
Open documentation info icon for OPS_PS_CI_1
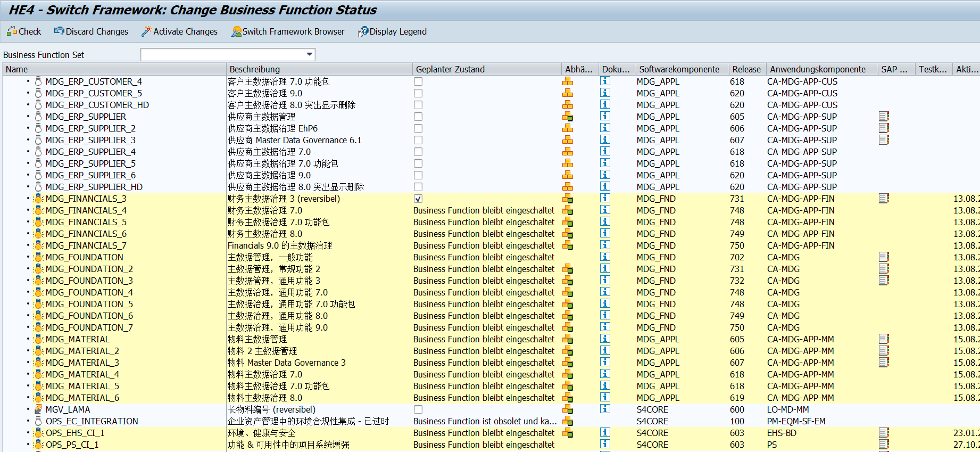605,444
